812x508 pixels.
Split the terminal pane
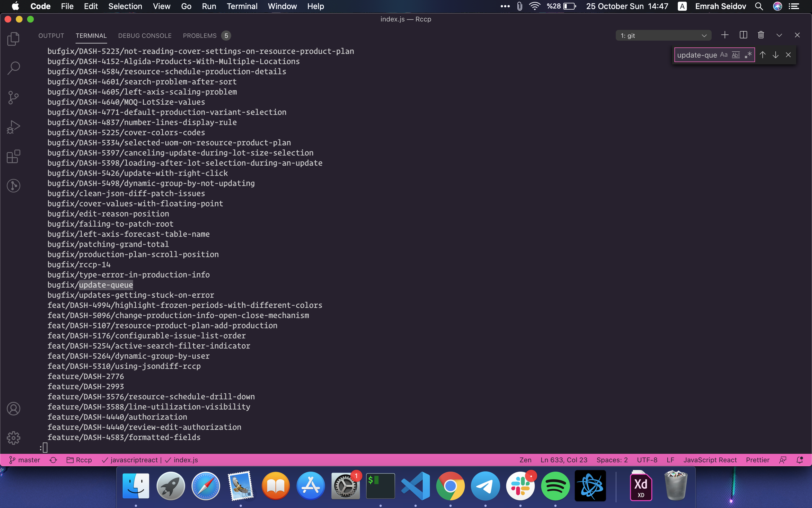pyautogui.click(x=743, y=35)
